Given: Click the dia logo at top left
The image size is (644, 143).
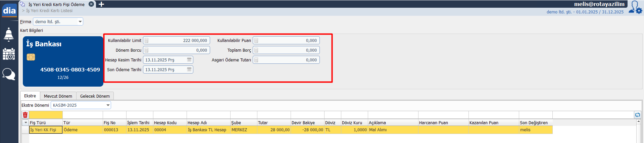Looking at the screenshot, I should pos(9,10).
